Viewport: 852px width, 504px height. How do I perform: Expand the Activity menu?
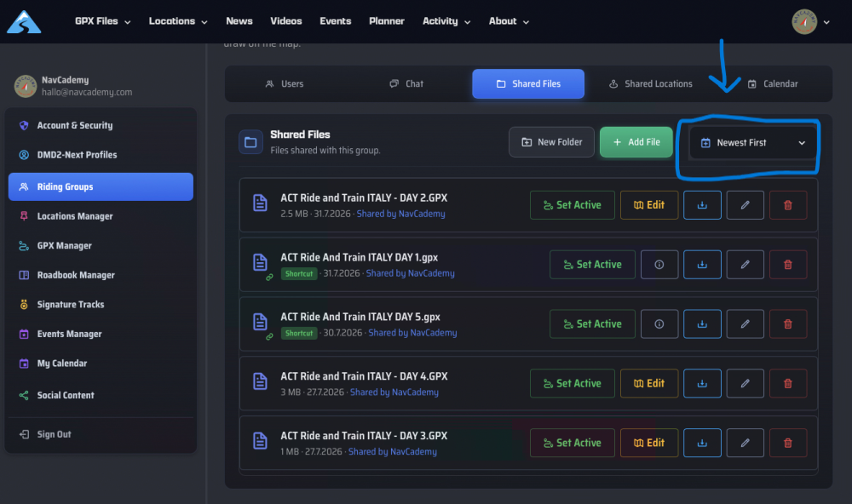[446, 21]
